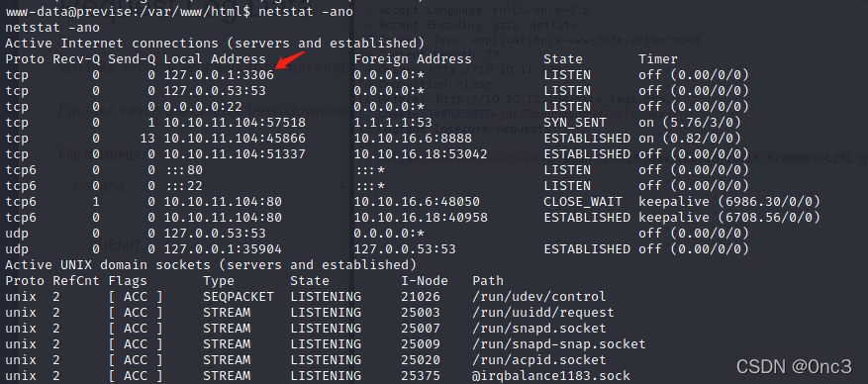
Task: Click I-Node value 21026
Action: 421,297
